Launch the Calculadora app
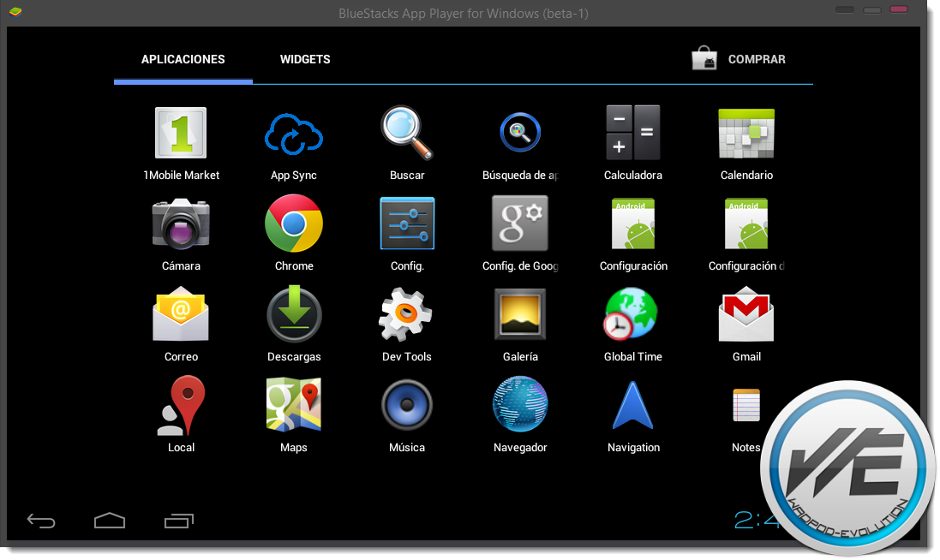940x560 pixels. tap(633, 133)
